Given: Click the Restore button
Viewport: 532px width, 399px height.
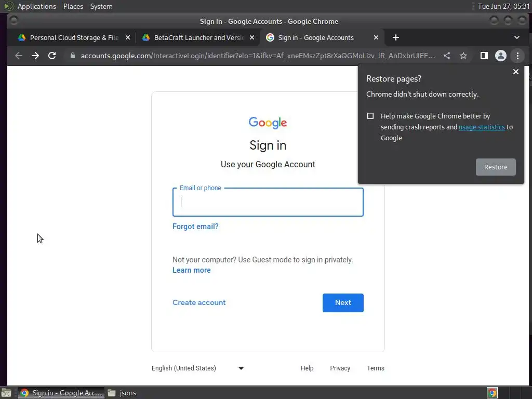Looking at the screenshot, I should [496, 167].
